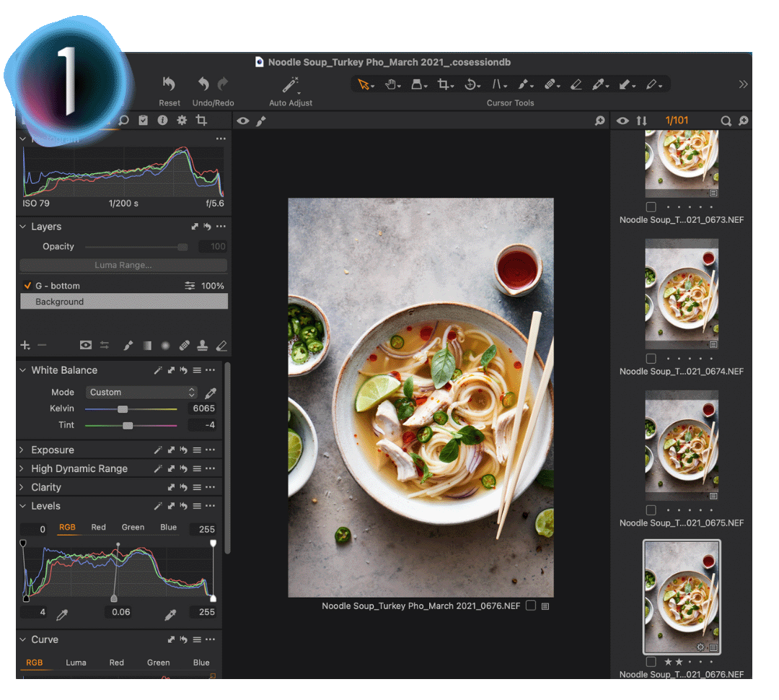The image size is (779, 700).
Task: Select the Noodle Soup_0674.NEF thumbnail
Action: click(681, 294)
